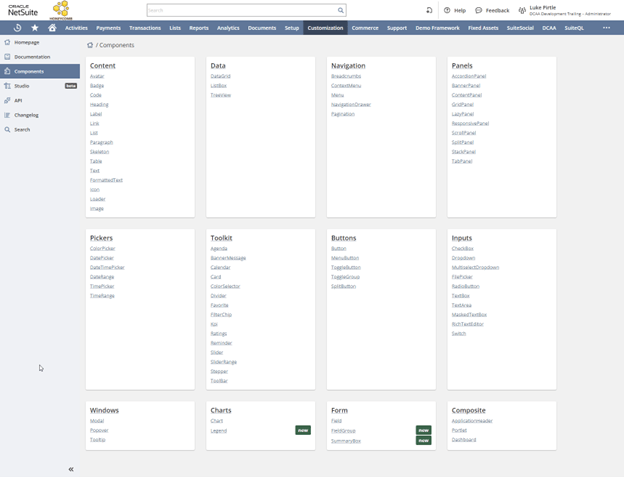Click the new badge beside Legend
Image resolution: width=624 pixels, height=477 pixels.
click(x=303, y=430)
